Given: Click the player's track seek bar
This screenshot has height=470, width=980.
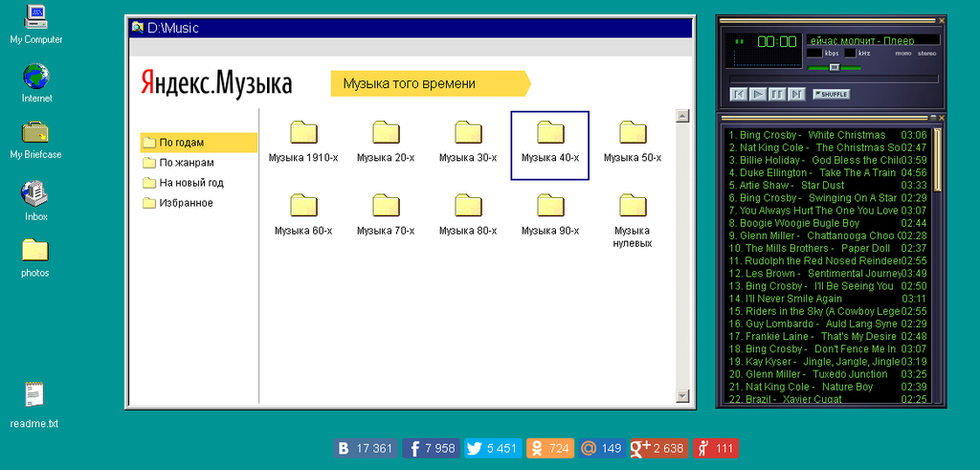Looking at the screenshot, I should point(834,78).
